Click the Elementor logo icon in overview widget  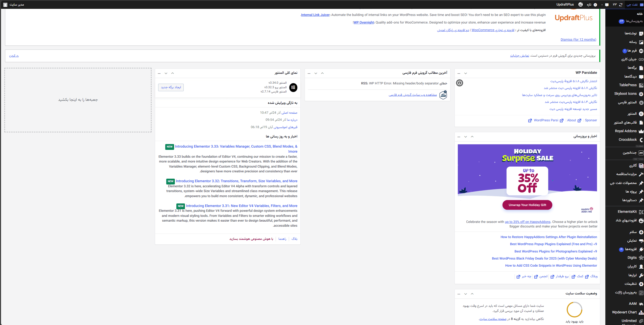[293, 87]
